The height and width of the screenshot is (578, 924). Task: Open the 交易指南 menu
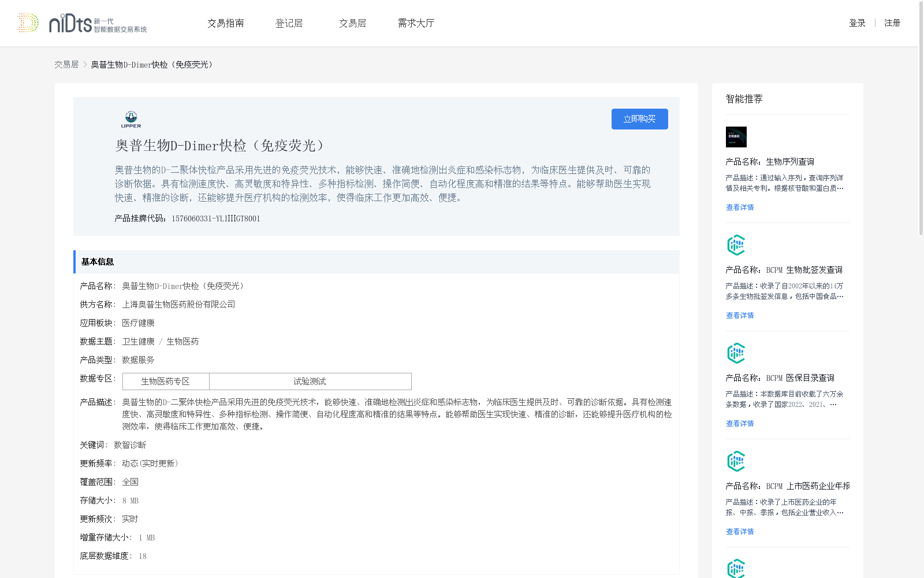click(x=226, y=23)
